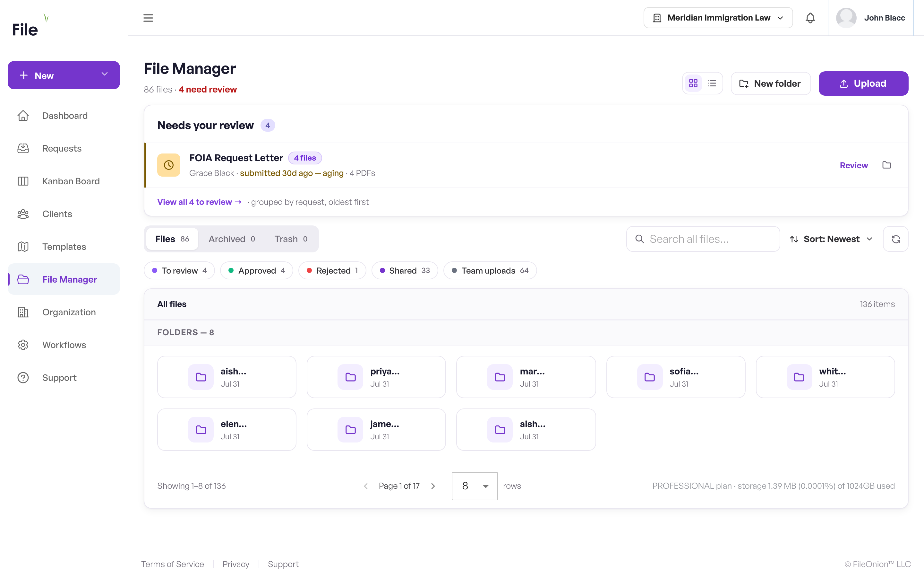
Task: Select File Manager in the sidebar
Action: point(64,279)
